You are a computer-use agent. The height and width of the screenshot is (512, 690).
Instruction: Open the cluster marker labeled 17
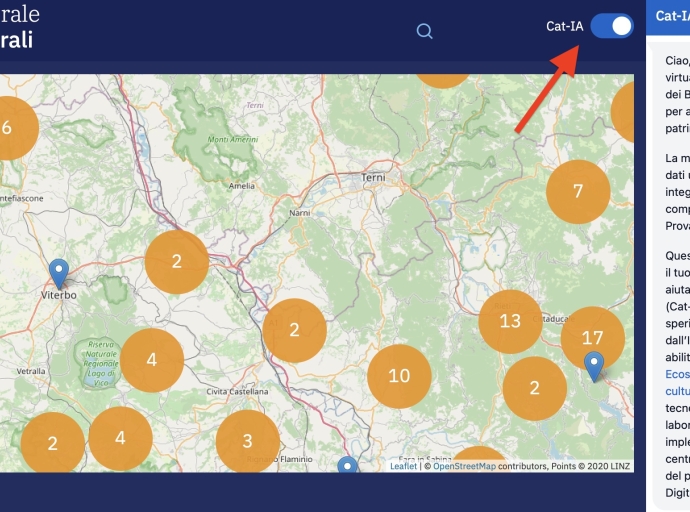click(x=592, y=337)
